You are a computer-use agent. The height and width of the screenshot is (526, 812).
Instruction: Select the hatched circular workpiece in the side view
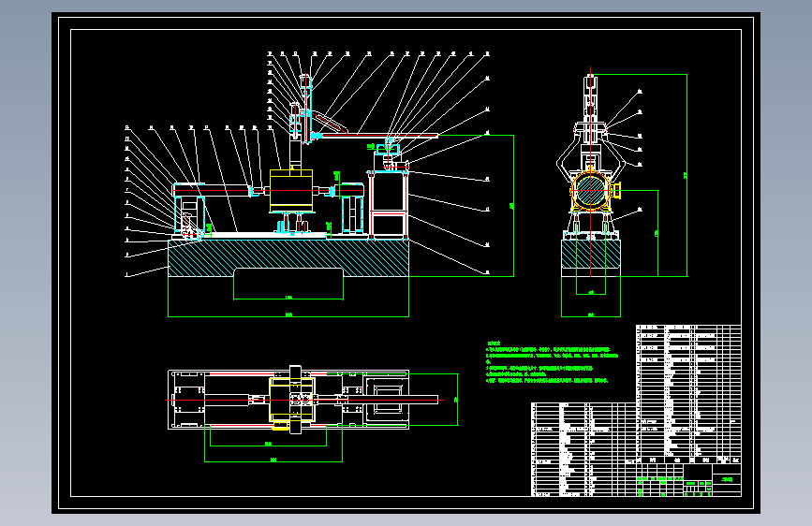(590, 191)
